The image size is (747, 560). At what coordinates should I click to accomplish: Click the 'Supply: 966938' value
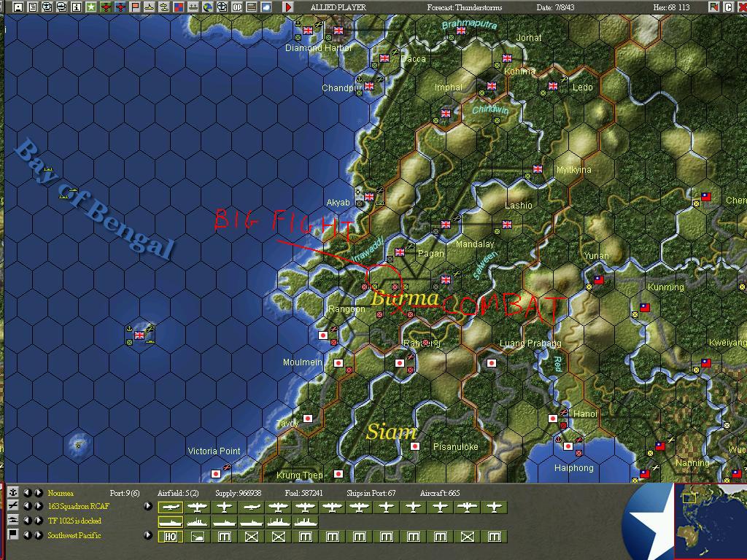tap(239, 493)
